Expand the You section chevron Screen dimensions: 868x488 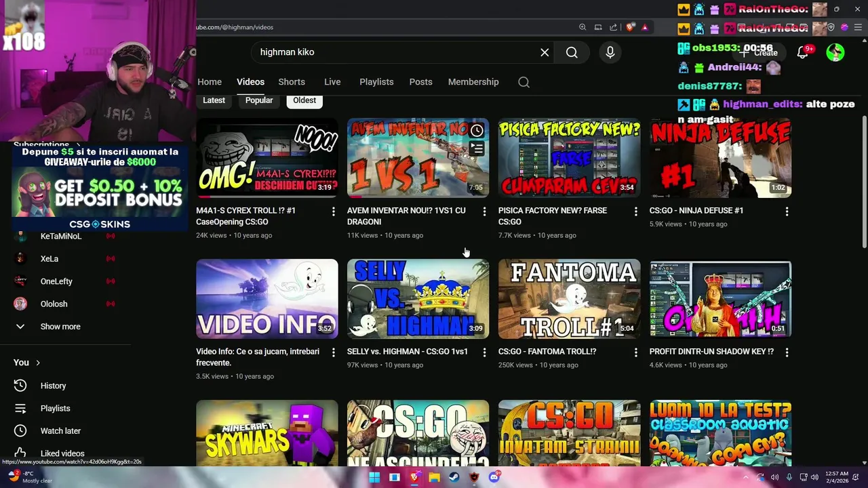[x=38, y=363]
